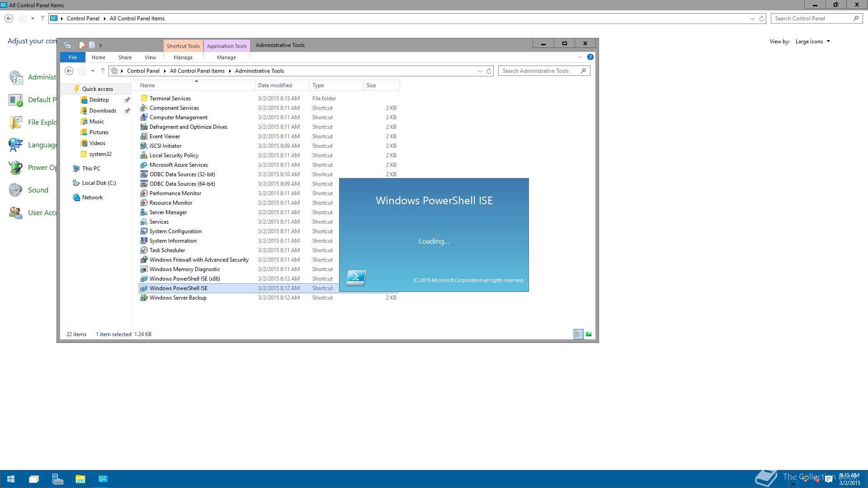Click All Control Panel Items breadcrumb in Explorer

tap(197, 71)
